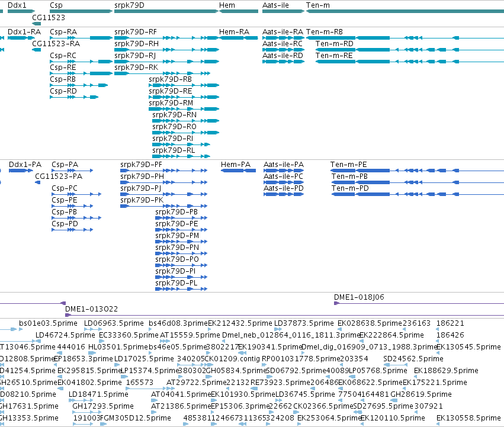Select protein srpk79D-PF
The width and height of the screenshot is (504, 427).
141,165
